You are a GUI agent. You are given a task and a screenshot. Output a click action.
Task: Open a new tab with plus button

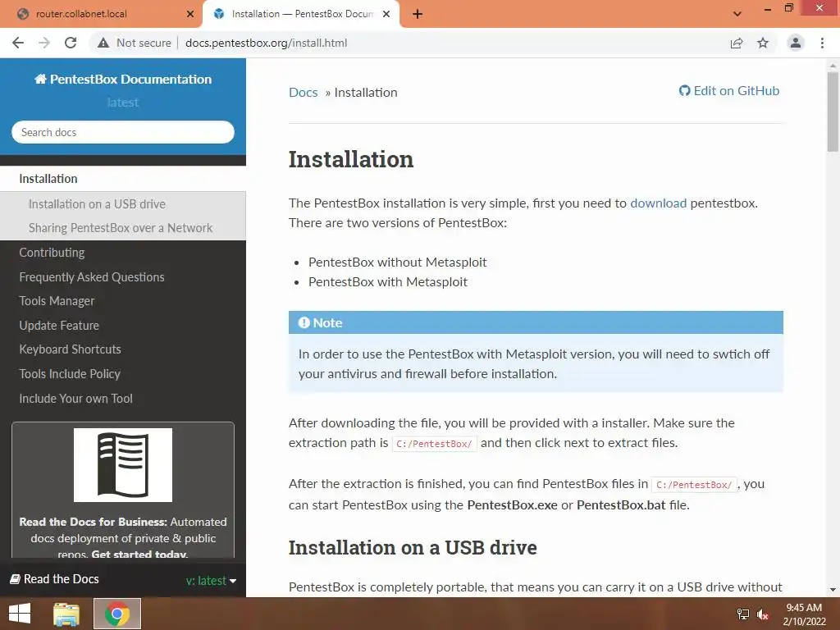(418, 14)
